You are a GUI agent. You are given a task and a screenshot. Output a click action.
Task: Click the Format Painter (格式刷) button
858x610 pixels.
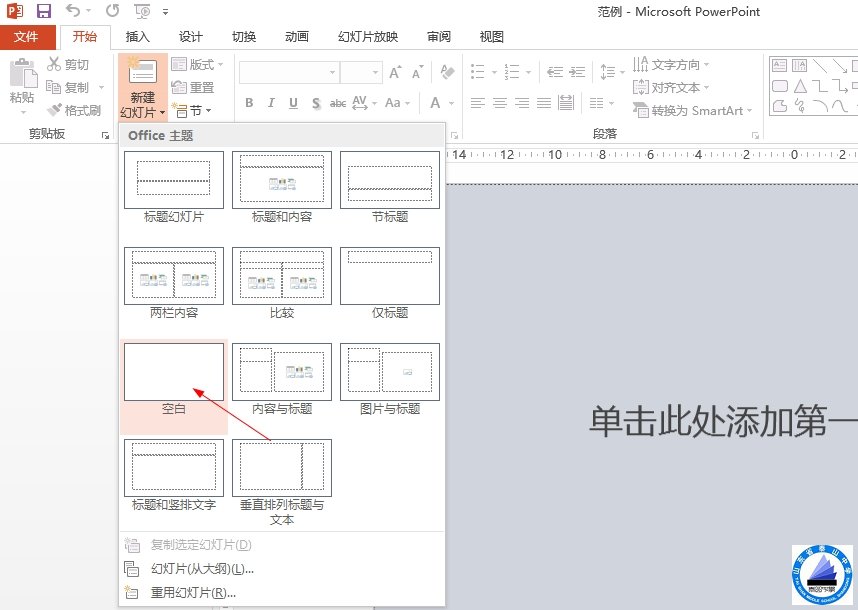(74, 110)
